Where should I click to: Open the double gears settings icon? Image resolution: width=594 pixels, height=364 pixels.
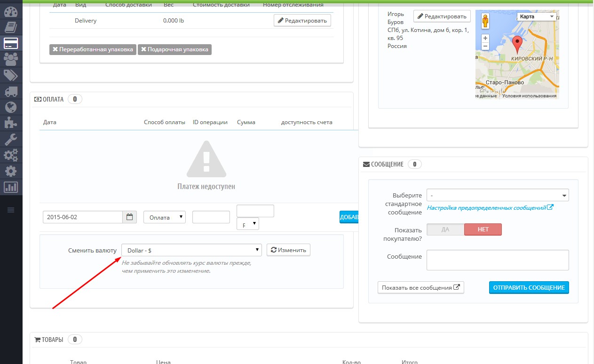pos(11,155)
